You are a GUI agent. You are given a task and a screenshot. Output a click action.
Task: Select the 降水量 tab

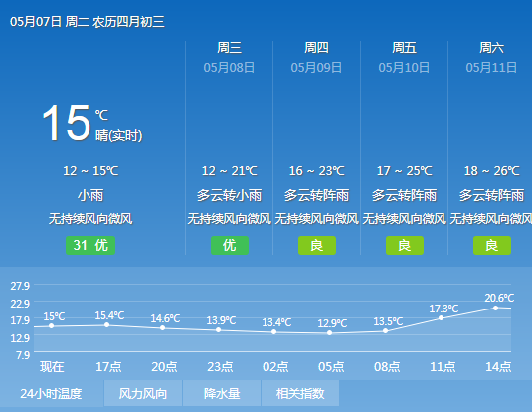[222, 393]
